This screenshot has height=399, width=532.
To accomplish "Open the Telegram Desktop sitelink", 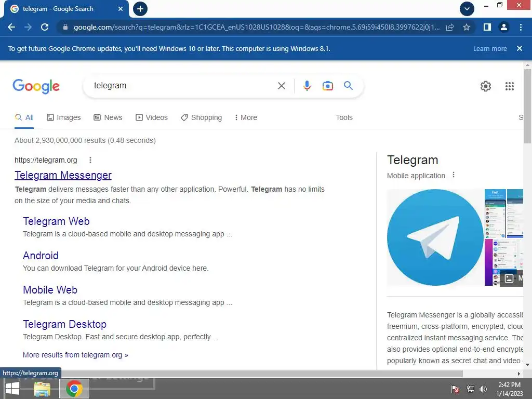I will pyautogui.click(x=65, y=324).
